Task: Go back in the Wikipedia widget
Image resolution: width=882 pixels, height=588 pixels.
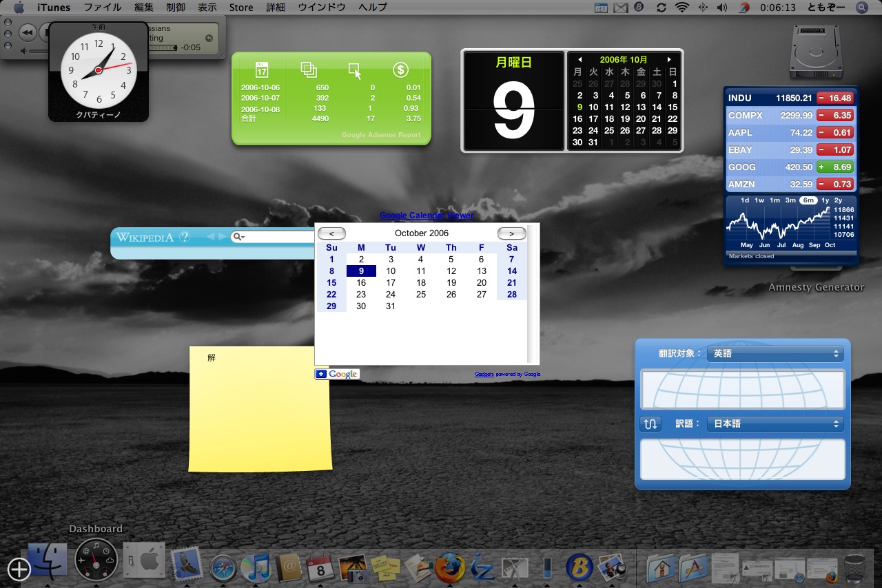Action: click(x=211, y=237)
